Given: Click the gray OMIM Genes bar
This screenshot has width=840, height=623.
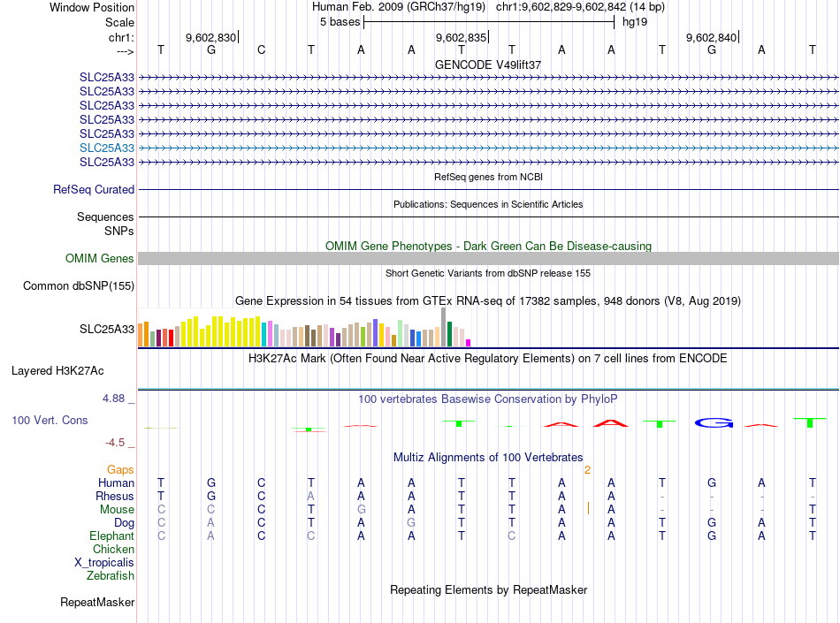Looking at the screenshot, I should (x=488, y=259).
